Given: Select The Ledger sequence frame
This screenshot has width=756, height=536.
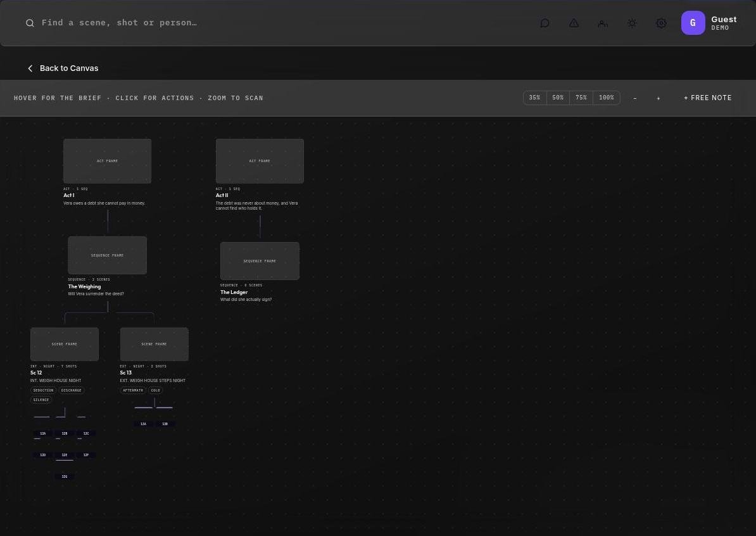Looking at the screenshot, I should 260,261.
